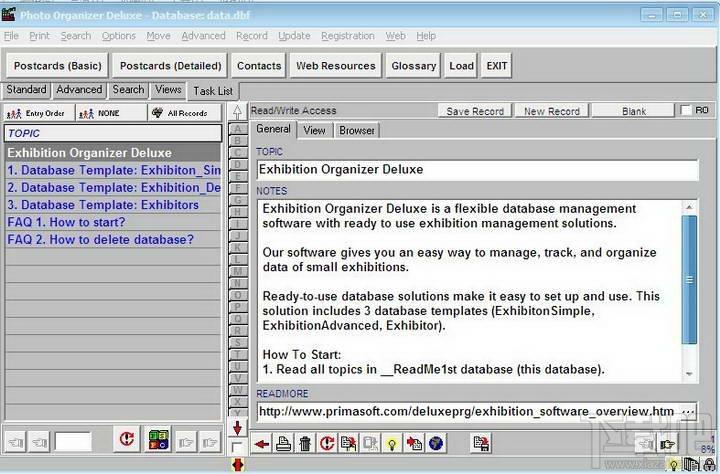This screenshot has width=720, height=474.
Task: Open the Registration menu
Action: tap(348, 36)
